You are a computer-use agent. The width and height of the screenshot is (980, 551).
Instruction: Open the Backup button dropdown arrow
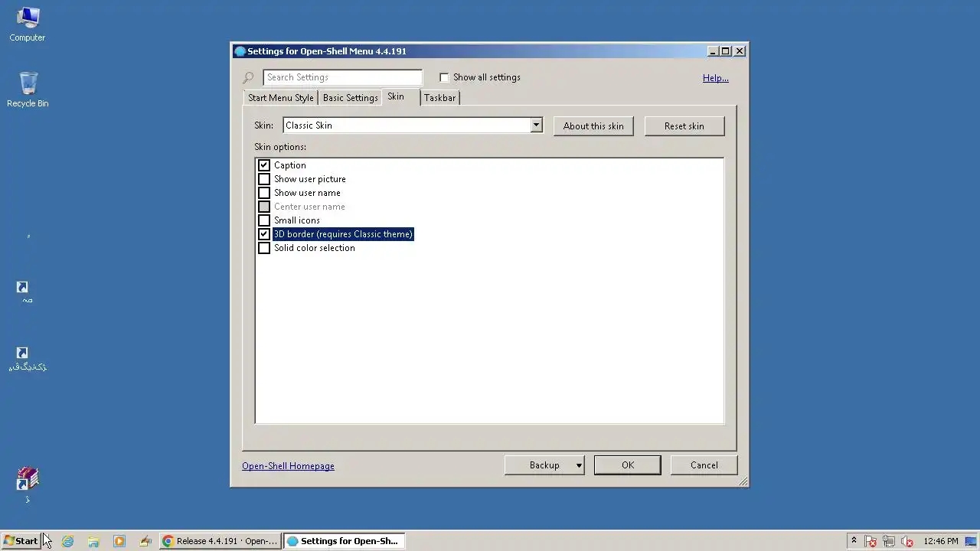point(579,465)
